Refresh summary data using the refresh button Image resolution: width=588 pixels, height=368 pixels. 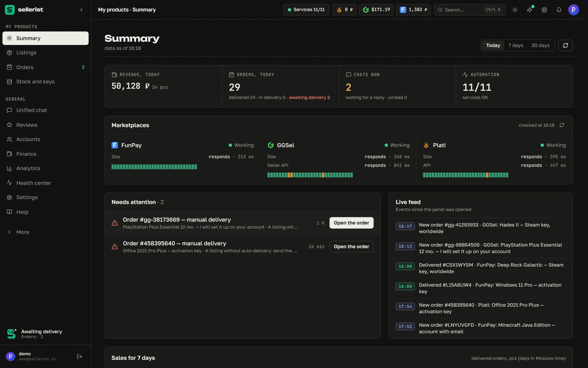pyautogui.click(x=565, y=45)
